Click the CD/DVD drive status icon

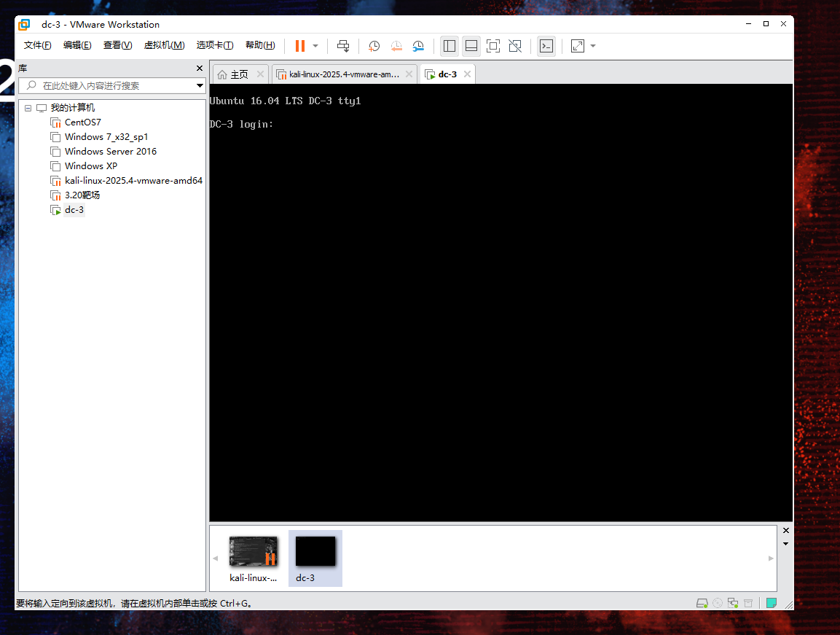click(x=718, y=603)
